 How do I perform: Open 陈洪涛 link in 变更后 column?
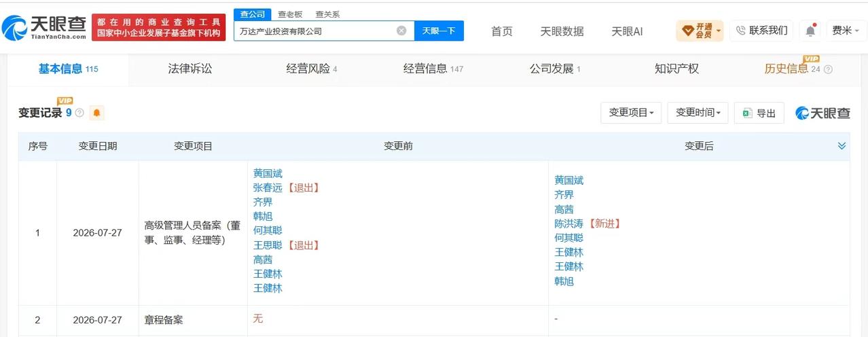[568, 224]
